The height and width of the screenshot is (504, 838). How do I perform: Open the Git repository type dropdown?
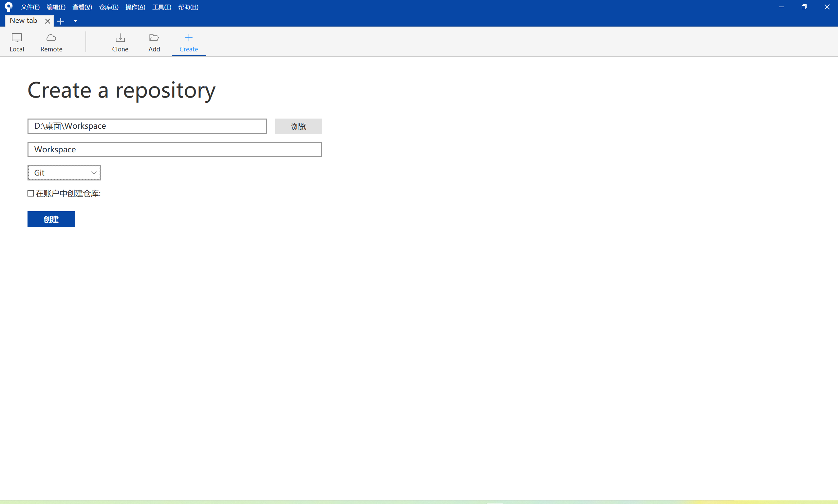tap(65, 173)
